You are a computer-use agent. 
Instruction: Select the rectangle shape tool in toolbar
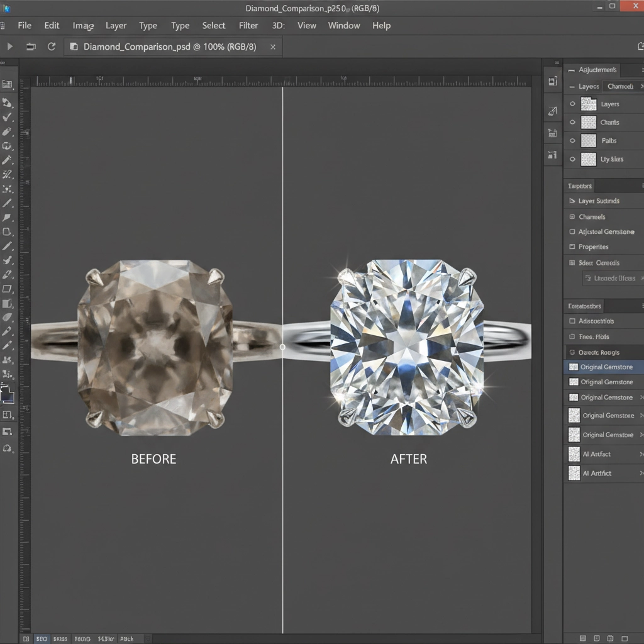[7, 289]
